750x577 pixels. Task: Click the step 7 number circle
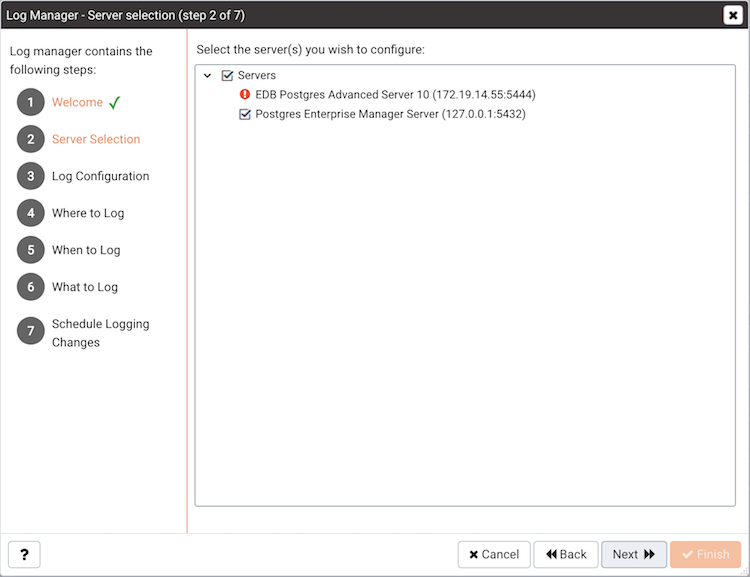point(31,331)
